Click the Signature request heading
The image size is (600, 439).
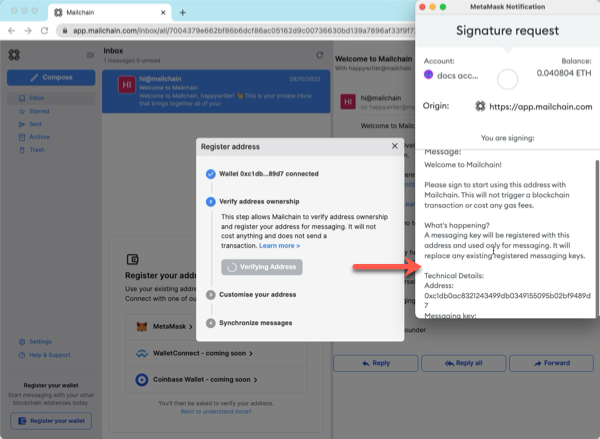[507, 31]
